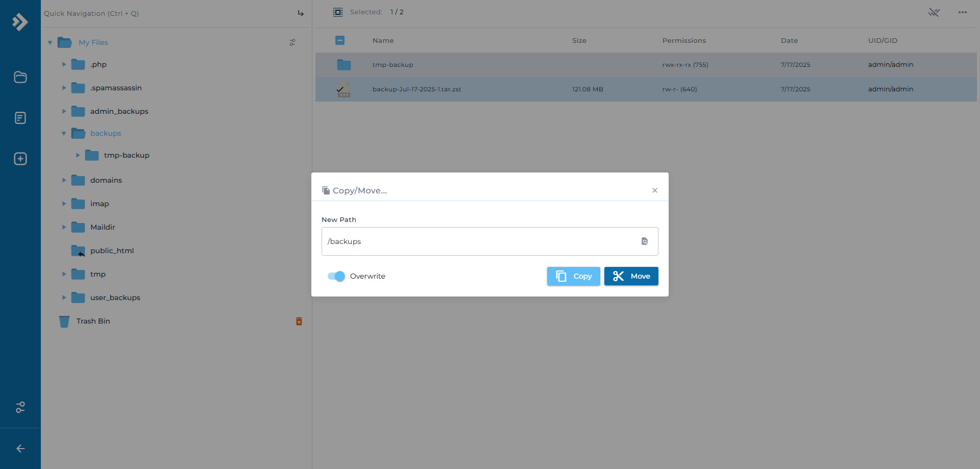
Task: Empty Trash Bin using the red delete icon
Action: coord(299,321)
